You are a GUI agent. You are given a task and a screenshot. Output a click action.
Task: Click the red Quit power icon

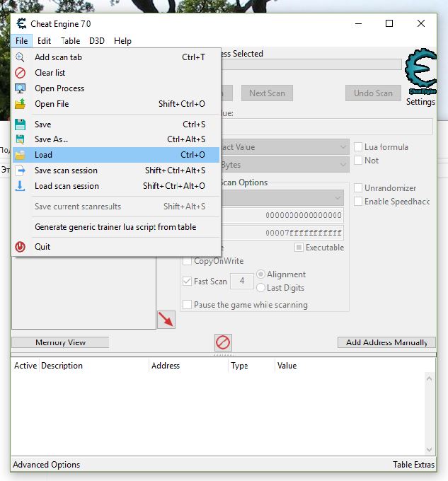[x=21, y=247]
